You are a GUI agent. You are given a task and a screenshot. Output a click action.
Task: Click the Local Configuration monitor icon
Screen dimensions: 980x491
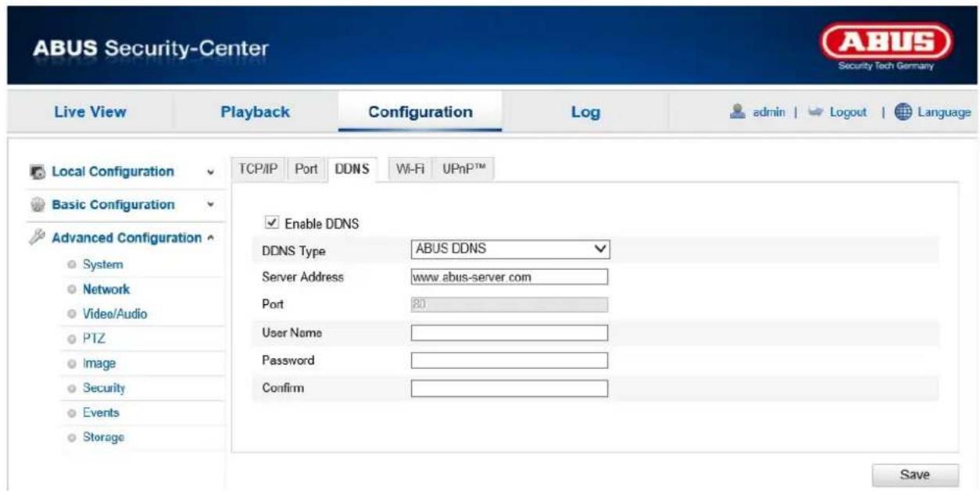click(x=38, y=172)
